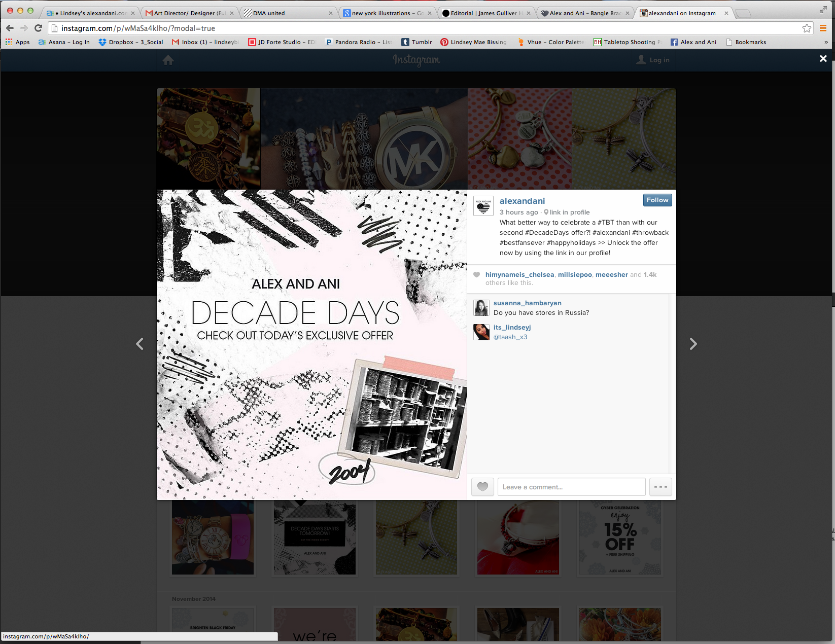
Task: Open the three-dot more options button
Action: (660, 487)
